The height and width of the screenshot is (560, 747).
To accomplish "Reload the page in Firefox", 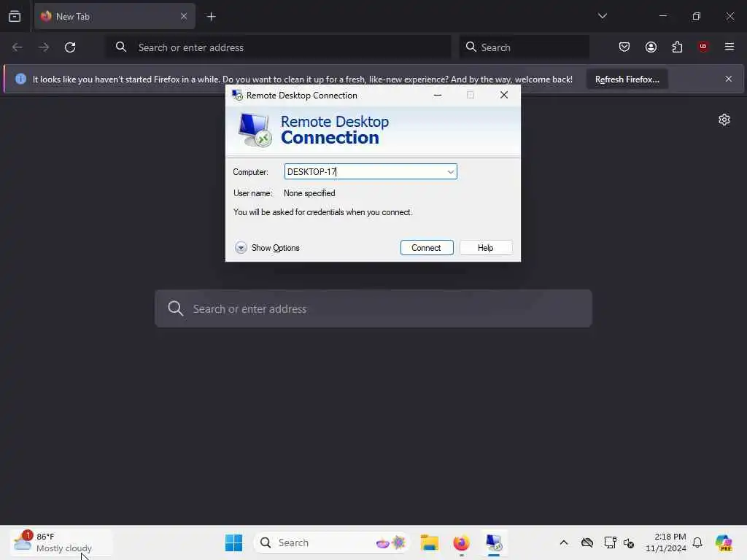I will coord(70,47).
